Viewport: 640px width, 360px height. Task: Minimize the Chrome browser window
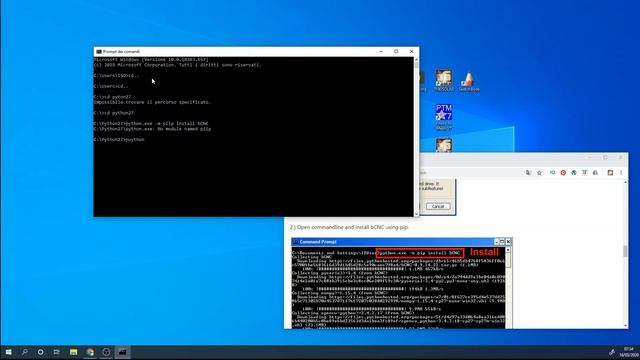point(590,158)
